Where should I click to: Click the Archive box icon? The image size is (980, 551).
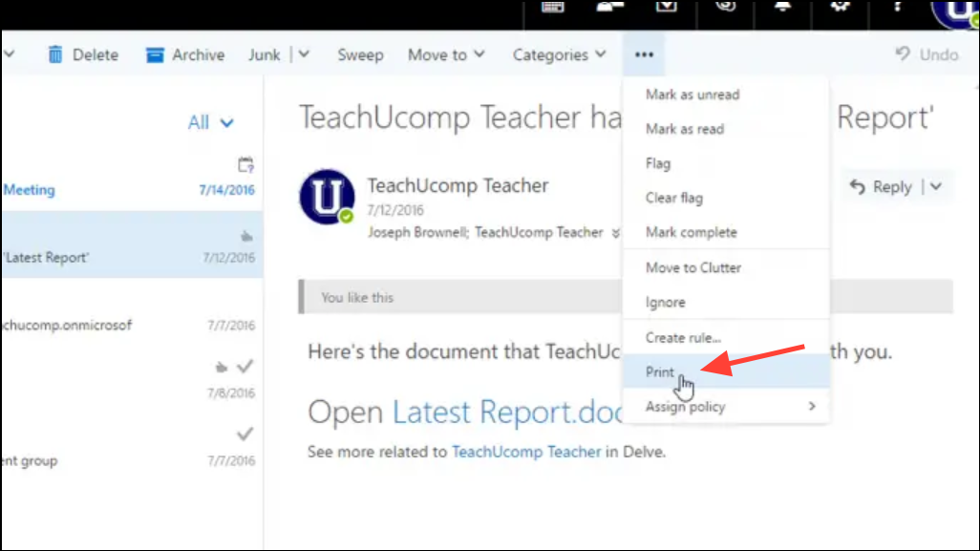pyautogui.click(x=155, y=55)
